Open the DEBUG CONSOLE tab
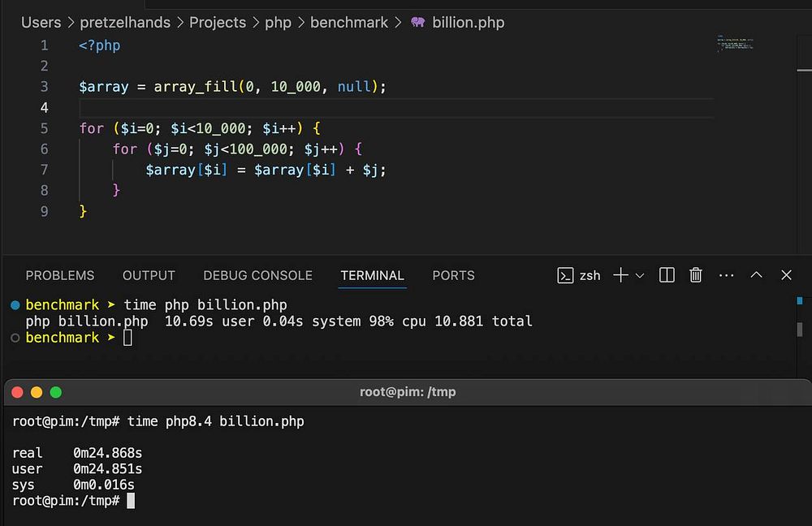This screenshot has height=526, width=812. pos(257,275)
